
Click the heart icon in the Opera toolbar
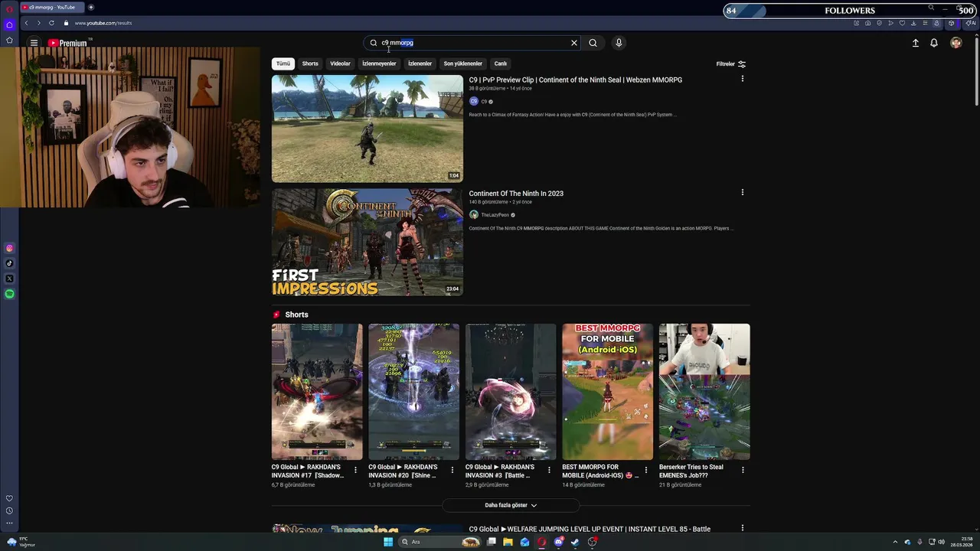[902, 23]
